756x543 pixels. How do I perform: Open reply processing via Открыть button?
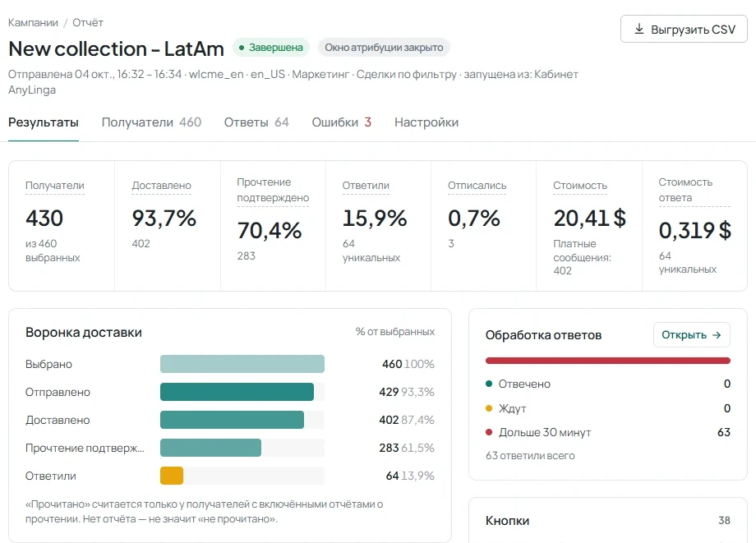pyautogui.click(x=691, y=335)
